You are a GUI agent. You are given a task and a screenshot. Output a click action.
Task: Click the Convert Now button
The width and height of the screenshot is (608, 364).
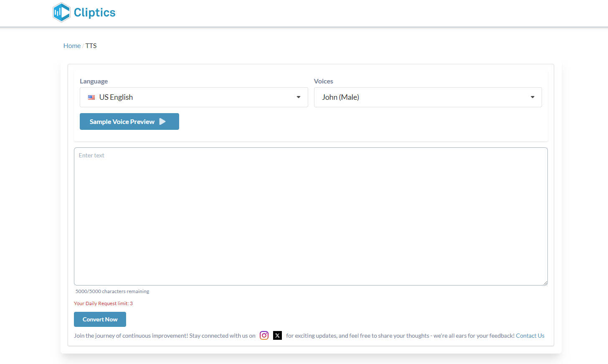pos(100,319)
